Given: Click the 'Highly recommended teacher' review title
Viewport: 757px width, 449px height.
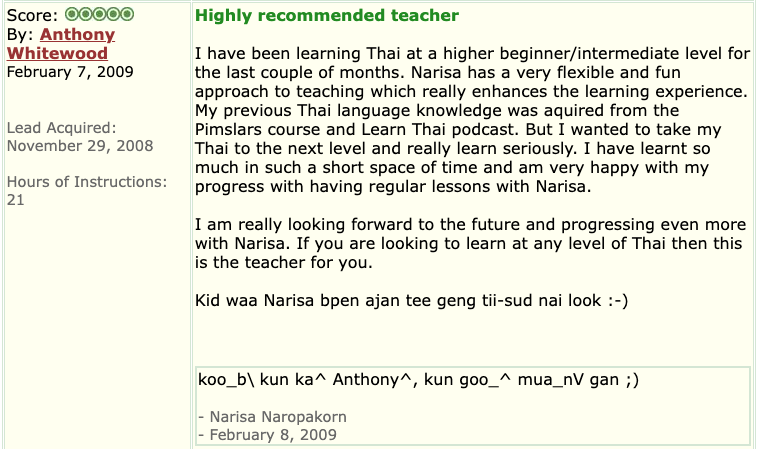Looking at the screenshot, I should (327, 15).
